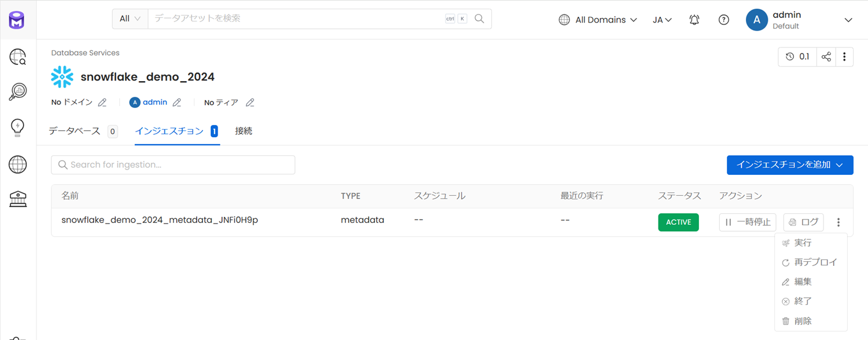The width and height of the screenshot is (868, 340).
Task: Open the All Domains dropdown
Action: pyautogui.click(x=598, y=20)
